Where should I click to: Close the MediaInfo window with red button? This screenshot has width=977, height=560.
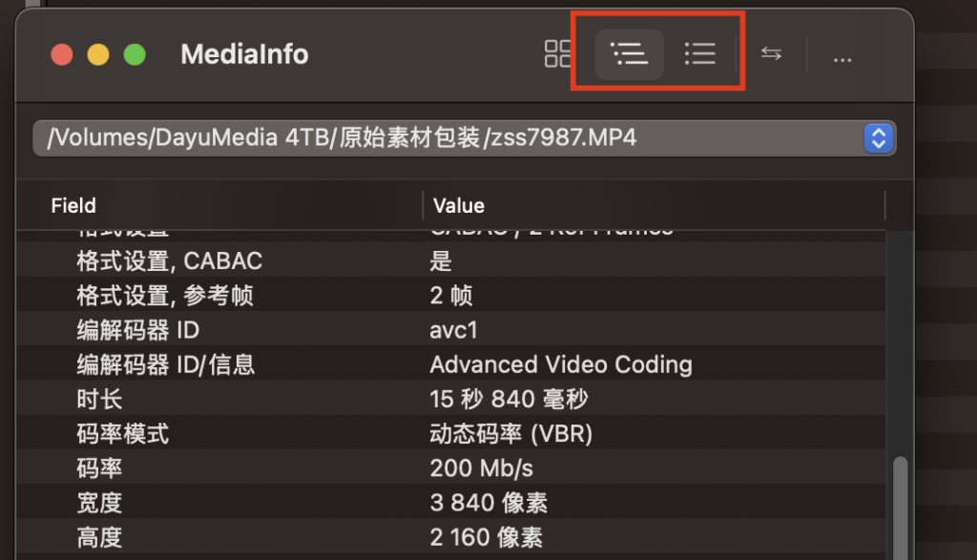click(62, 55)
